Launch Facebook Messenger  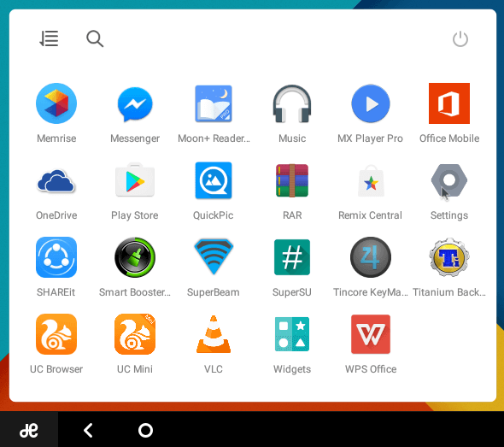135,104
